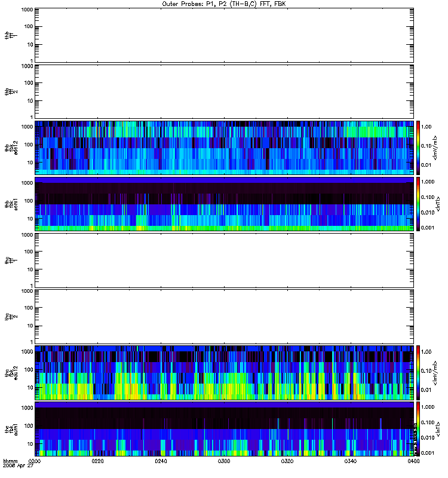Click the thc fbk edc12 spectrogram
448x478 pixels.
tap(224, 373)
